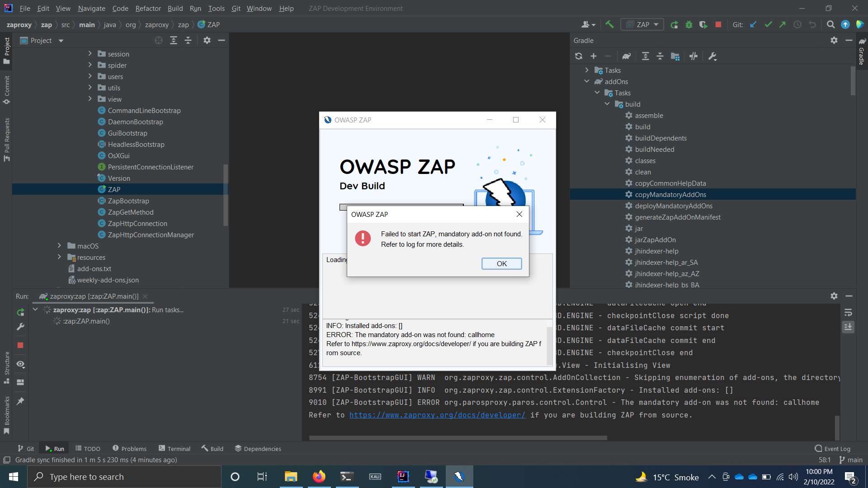Open the Refactor menu
This screenshot has width=868, height=488.
pos(148,8)
